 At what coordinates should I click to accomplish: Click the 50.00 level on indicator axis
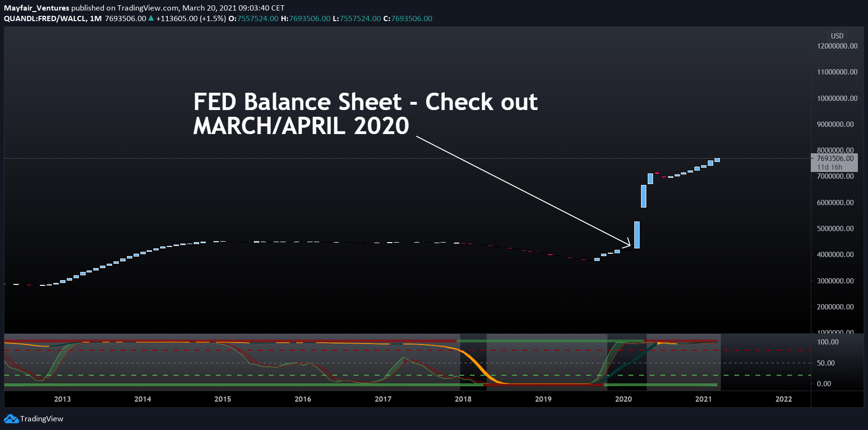[826, 363]
